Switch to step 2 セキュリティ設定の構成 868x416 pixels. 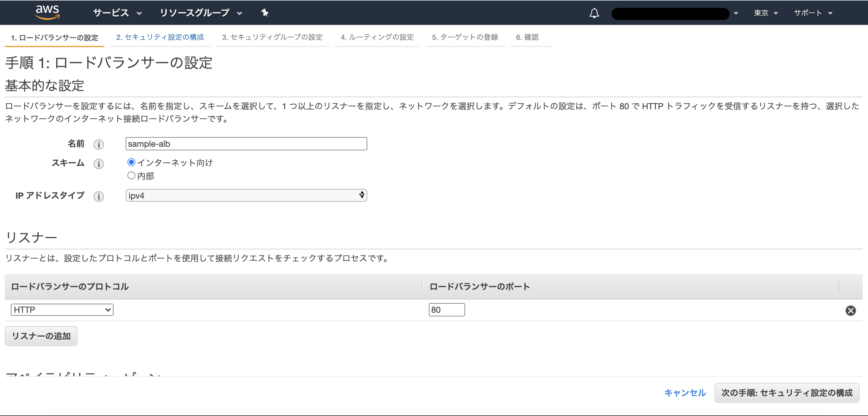coord(160,37)
